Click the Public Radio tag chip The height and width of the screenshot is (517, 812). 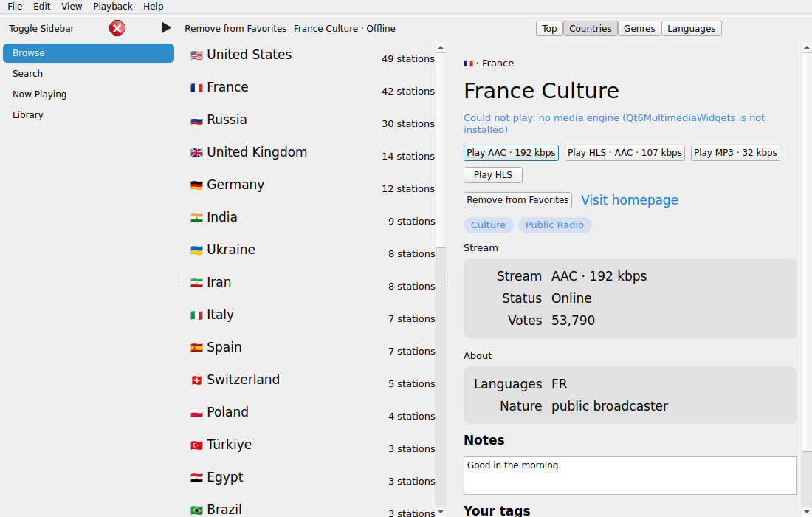click(554, 225)
